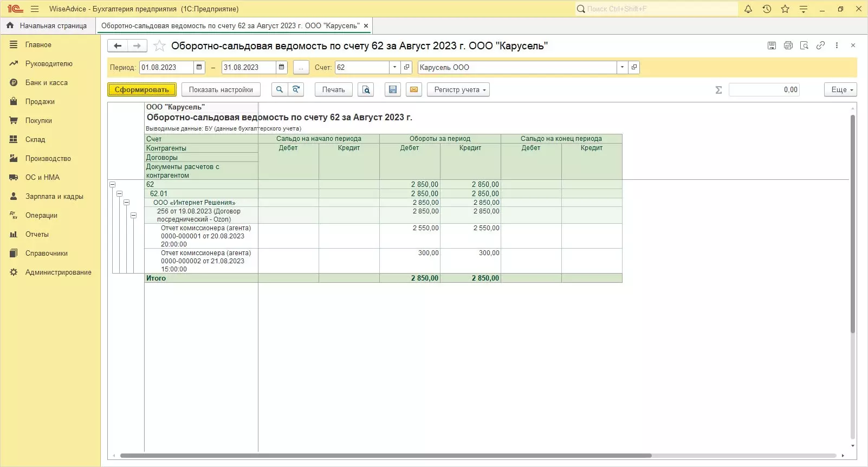Open the Счет dropdown list
868x467 pixels.
394,67
